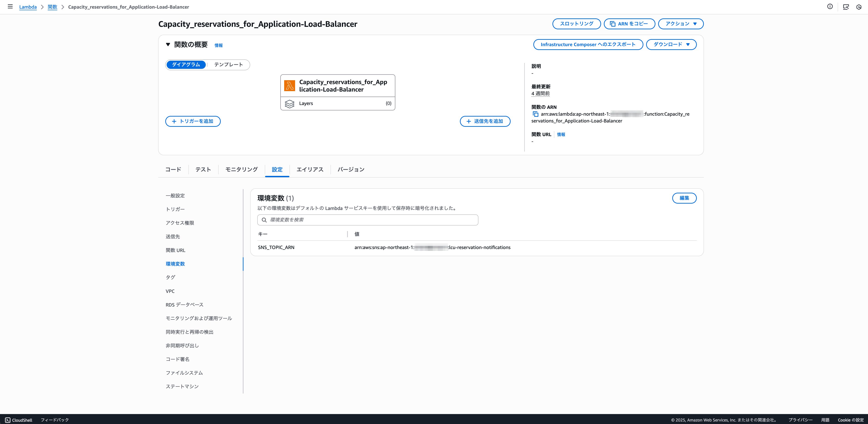The height and width of the screenshot is (424, 868).
Task: Collapse the 関数の概要 section
Action: pyautogui.click(x=168, y=45)
